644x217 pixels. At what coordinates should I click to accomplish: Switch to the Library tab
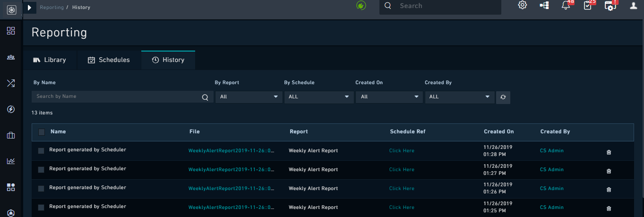click(x=50, y=60)
